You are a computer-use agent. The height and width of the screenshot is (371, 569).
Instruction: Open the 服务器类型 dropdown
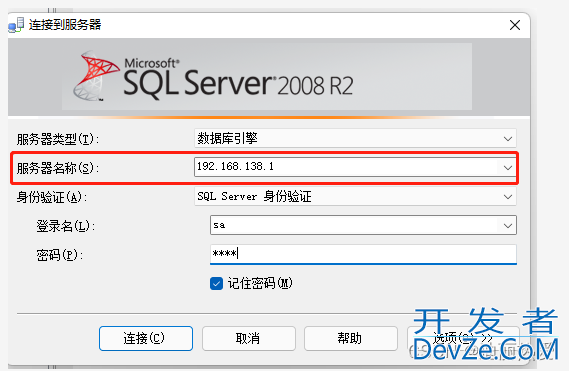tap(355, 138)
